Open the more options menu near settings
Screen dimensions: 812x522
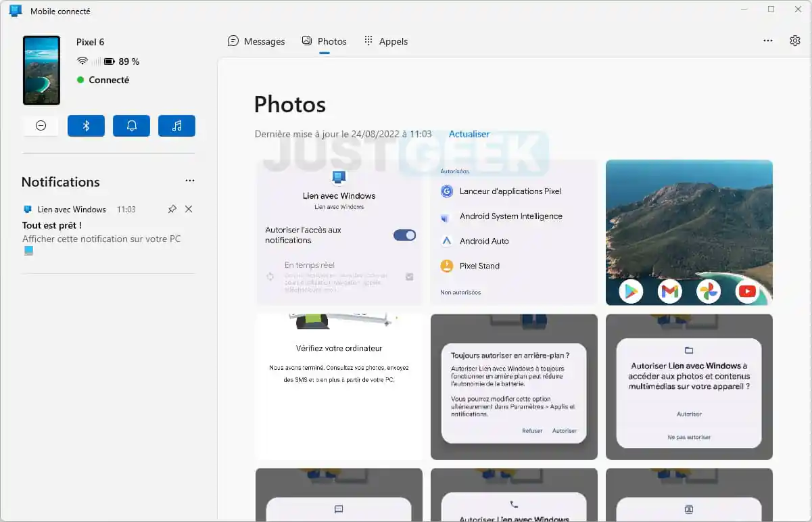click(768, 41)
